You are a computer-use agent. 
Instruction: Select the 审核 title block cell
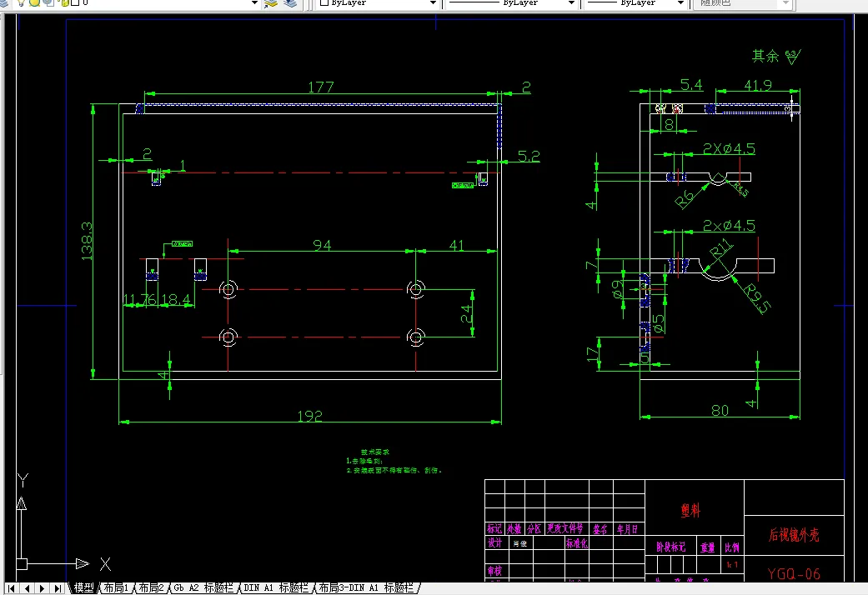pyautogui.click(x=495, y=571)
